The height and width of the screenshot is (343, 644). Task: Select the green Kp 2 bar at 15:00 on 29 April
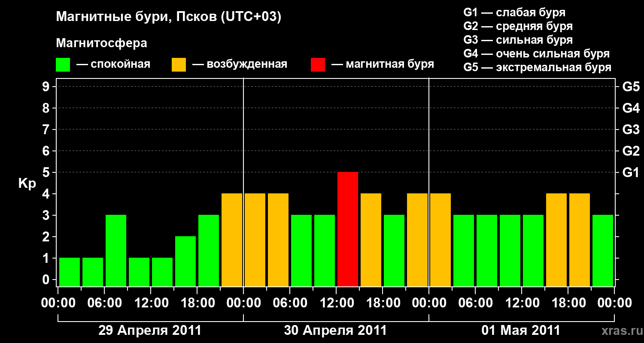pos(185,261)
